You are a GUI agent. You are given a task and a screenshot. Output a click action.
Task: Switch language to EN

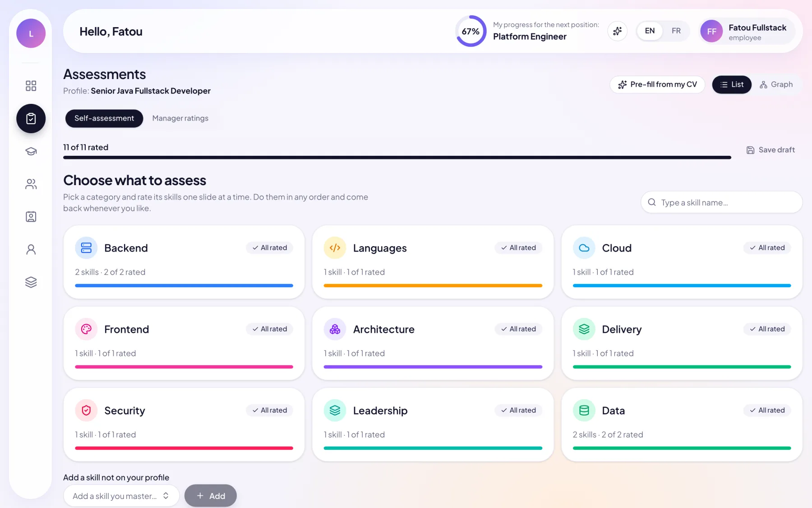pyautogui.click(x=650, y=31)
